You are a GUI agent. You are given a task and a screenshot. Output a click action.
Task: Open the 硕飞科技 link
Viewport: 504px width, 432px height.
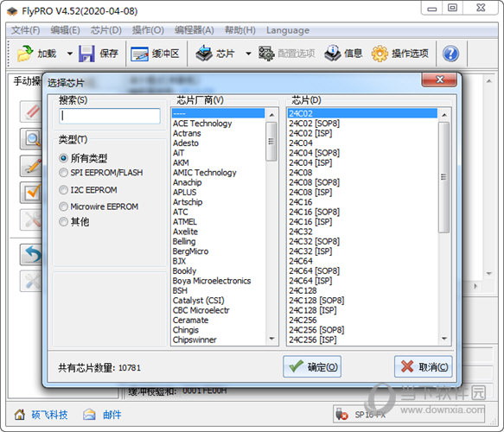click(49, 415)
